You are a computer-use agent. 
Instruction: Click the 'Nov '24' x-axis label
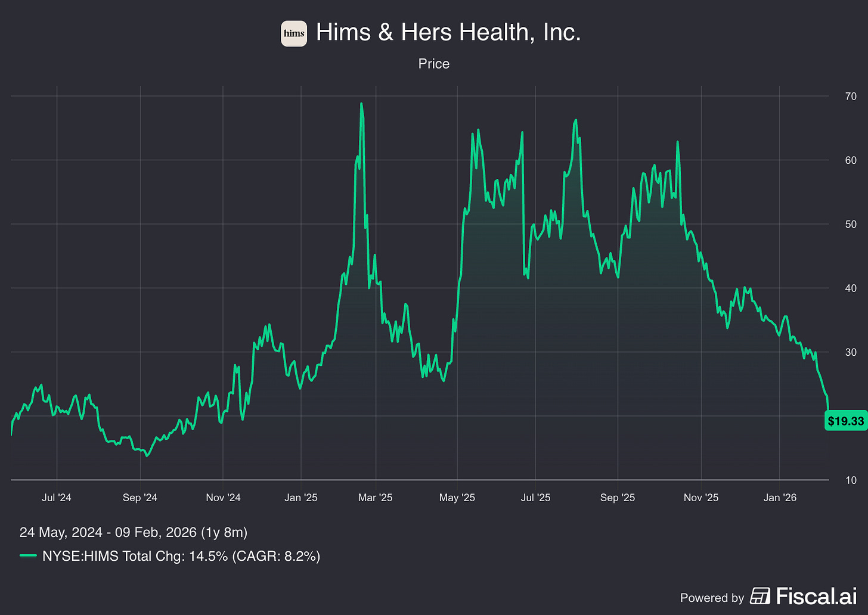click(223, 498)
